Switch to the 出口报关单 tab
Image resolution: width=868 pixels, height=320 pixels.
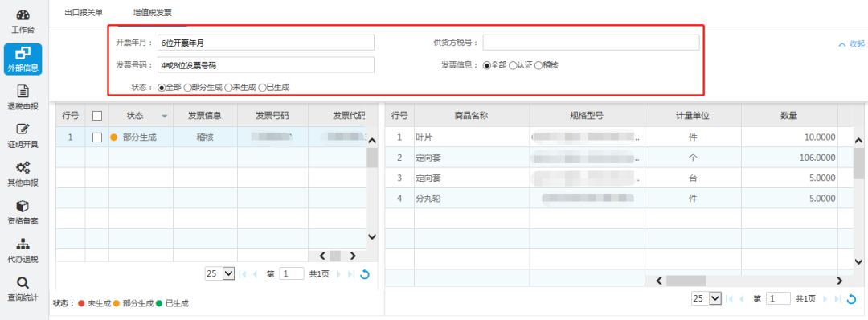[84, 12]
